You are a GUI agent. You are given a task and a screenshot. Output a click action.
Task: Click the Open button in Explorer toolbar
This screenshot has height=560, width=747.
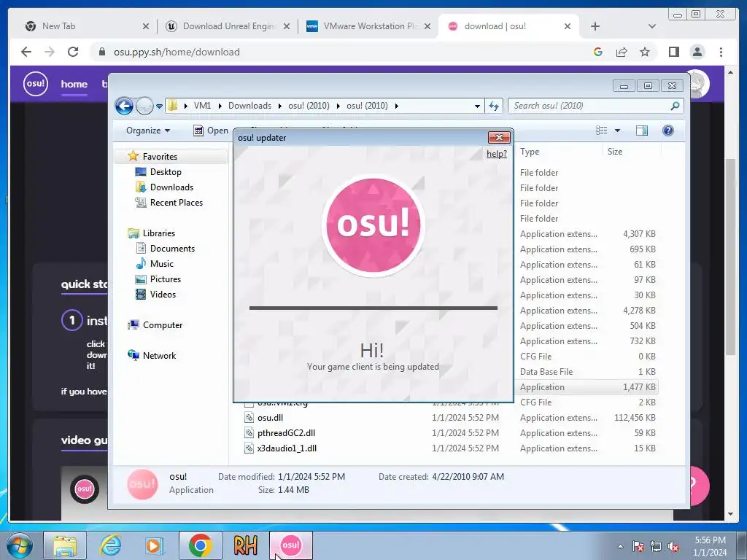point(211,131)
